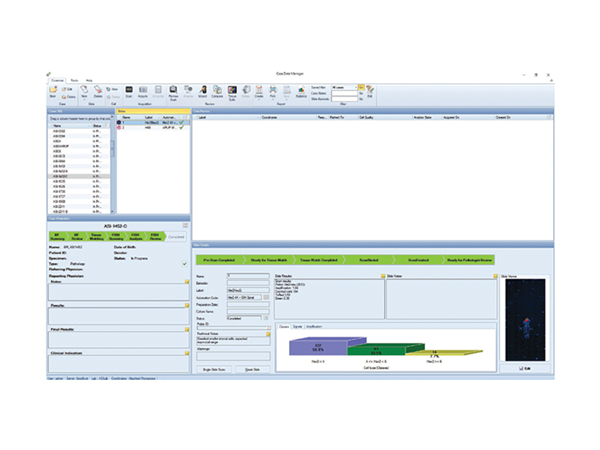600x450 pixels.
Task: Open the Tools ribbon tab
Action: (74, 80)
